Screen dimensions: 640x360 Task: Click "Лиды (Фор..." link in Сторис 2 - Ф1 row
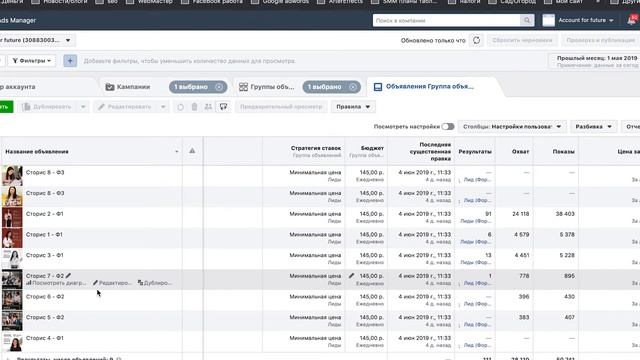point(476,221)
